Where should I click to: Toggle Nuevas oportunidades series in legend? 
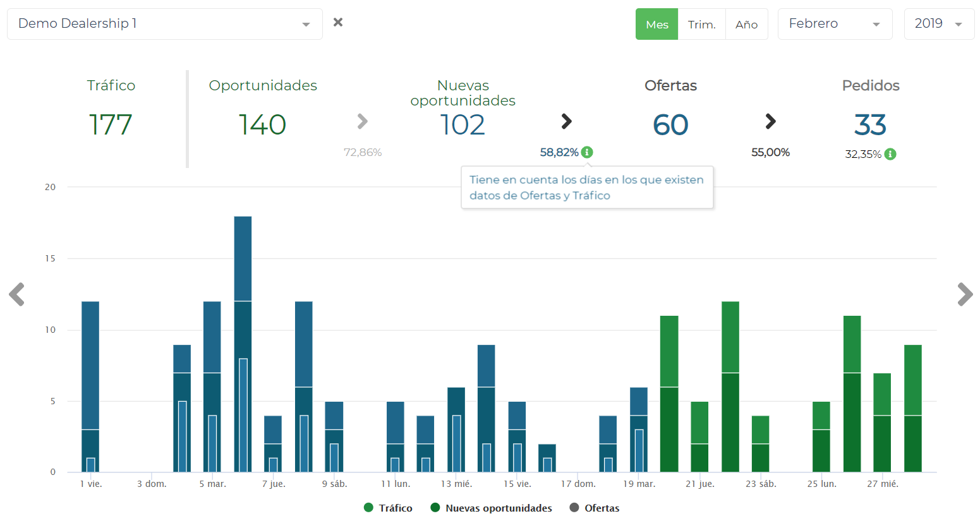tap(491, 508)
